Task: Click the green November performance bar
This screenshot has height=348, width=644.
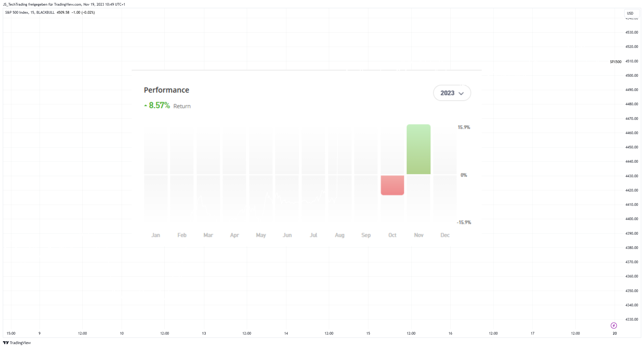Action: pyautogui.click(x=418, y=149)
